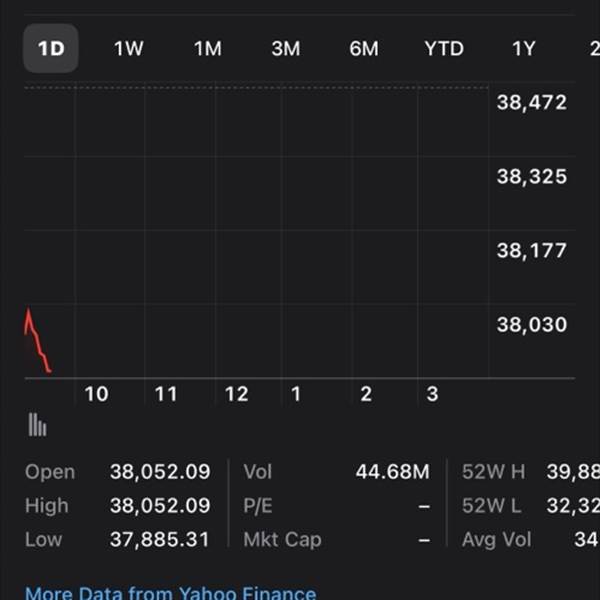The width and height of the screenshot is (600, 600).
Task: Tap the Open price value 38,052.09
Action: 160,471
